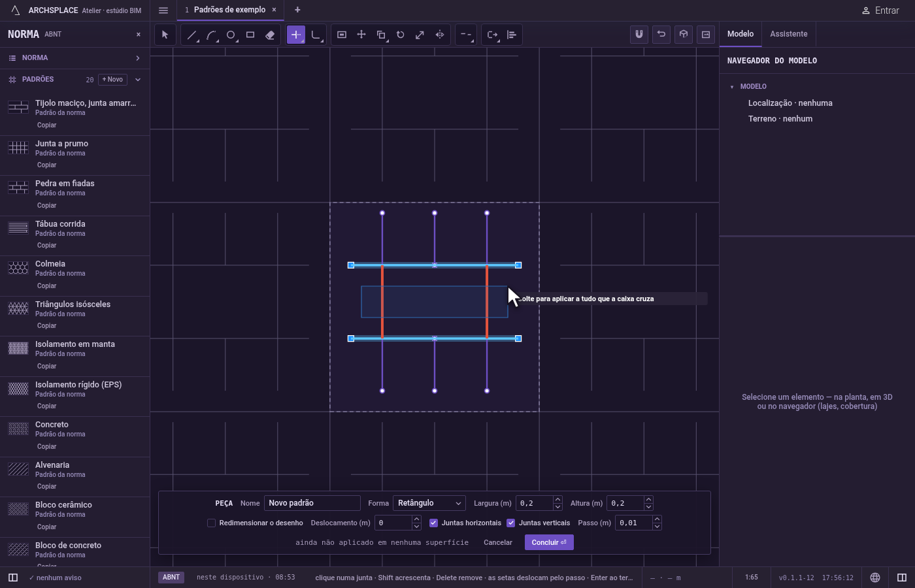Open the hamburger menu beside the tabs

(163, 10)
